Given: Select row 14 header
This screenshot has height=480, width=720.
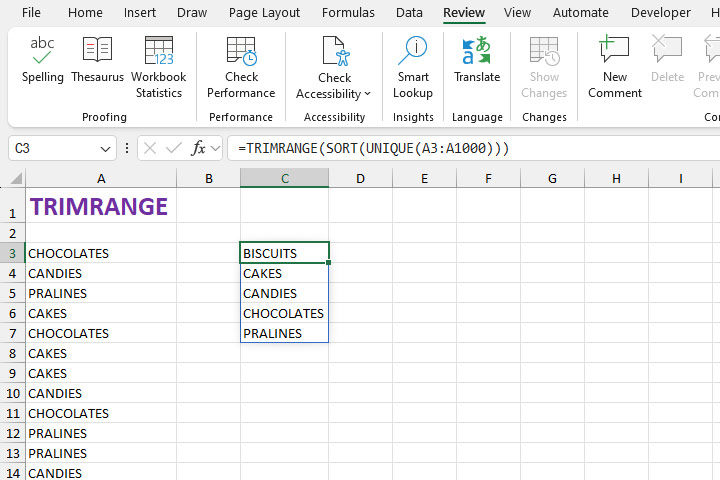Looking at the screenshot, I should click(12, 472).
